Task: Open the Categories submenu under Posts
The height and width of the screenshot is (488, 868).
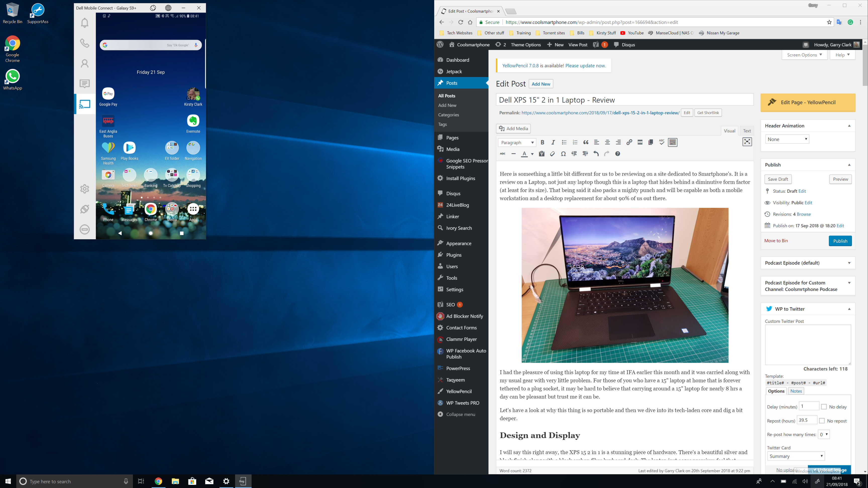Action: [x=448, y=115]
